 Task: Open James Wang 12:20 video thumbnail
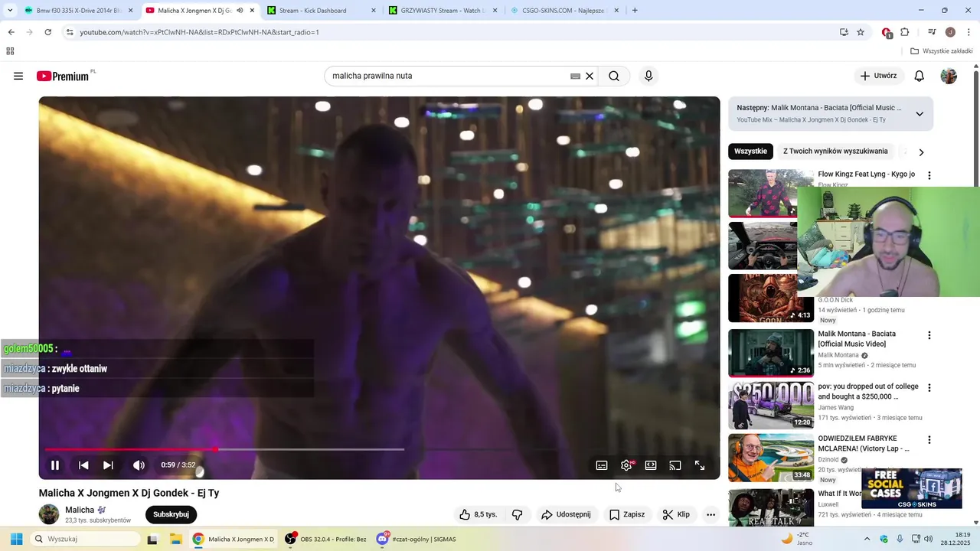(771, 405)
